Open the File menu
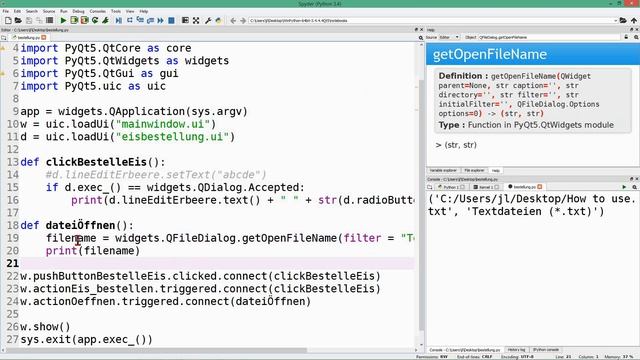The image size is (640, 360). coord(6,11)
